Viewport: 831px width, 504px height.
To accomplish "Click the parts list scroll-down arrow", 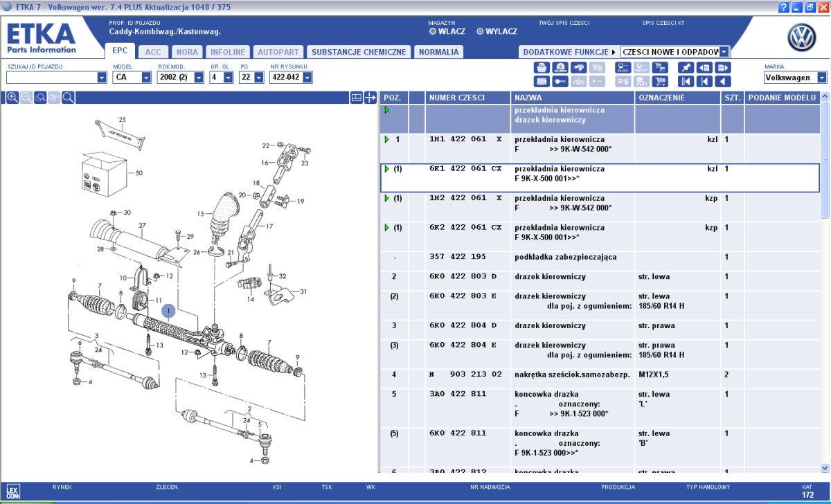I will [824, 468].
